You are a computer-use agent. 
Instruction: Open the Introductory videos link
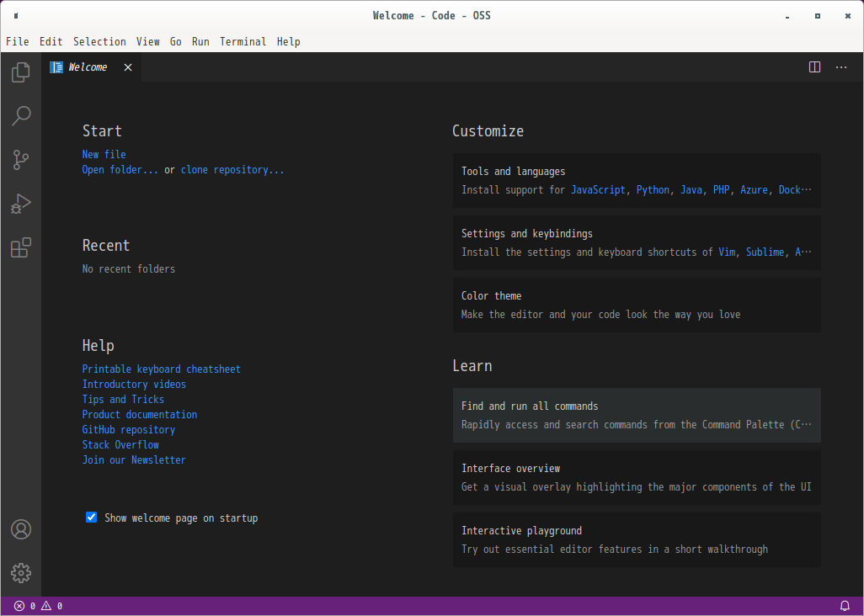134,385
